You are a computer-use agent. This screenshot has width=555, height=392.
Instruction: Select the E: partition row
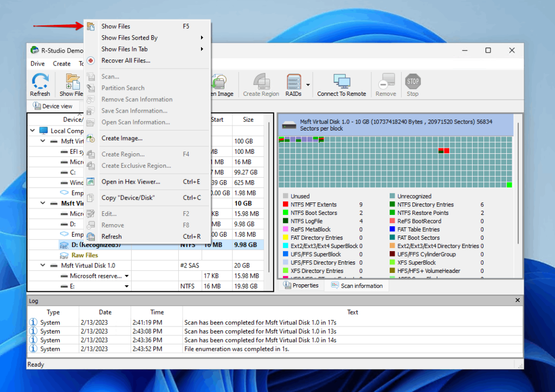coord(146,286)
